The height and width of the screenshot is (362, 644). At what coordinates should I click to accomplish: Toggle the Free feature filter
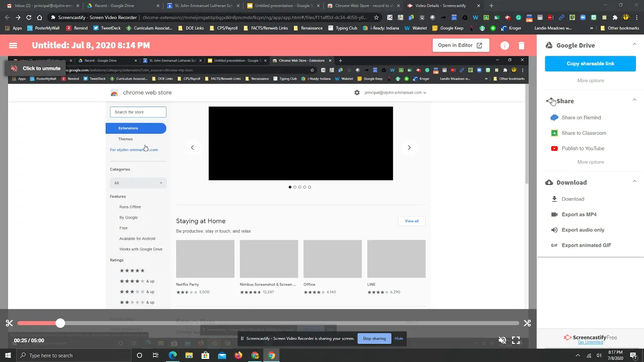click(123, 228)
